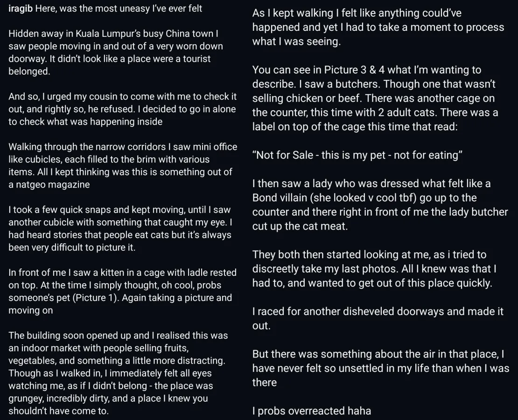This screenshot has height=420, width=518.
Task: Click the quoted "Not for Sale" label line
Action: tap(357, 155)
